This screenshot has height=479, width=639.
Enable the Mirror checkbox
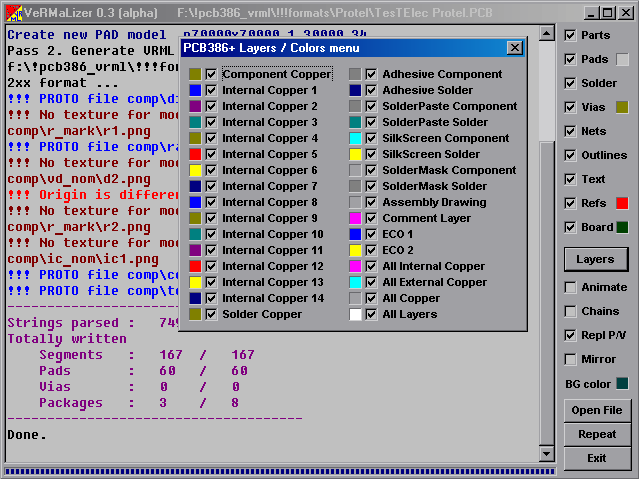pos(570,359)
